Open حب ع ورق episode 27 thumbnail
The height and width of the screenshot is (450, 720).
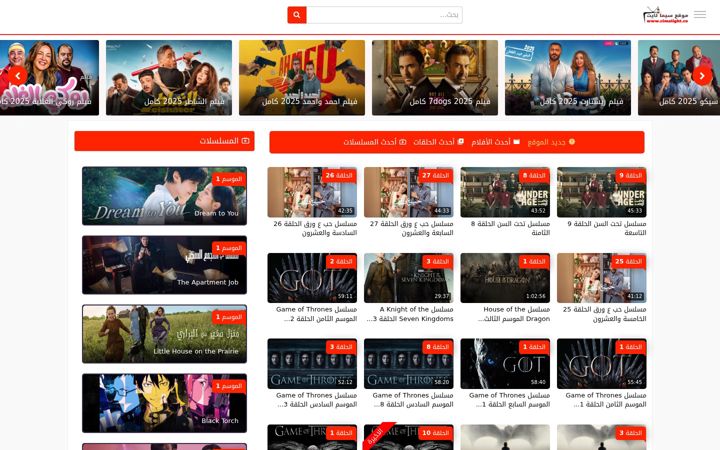(x=409, y=192)
